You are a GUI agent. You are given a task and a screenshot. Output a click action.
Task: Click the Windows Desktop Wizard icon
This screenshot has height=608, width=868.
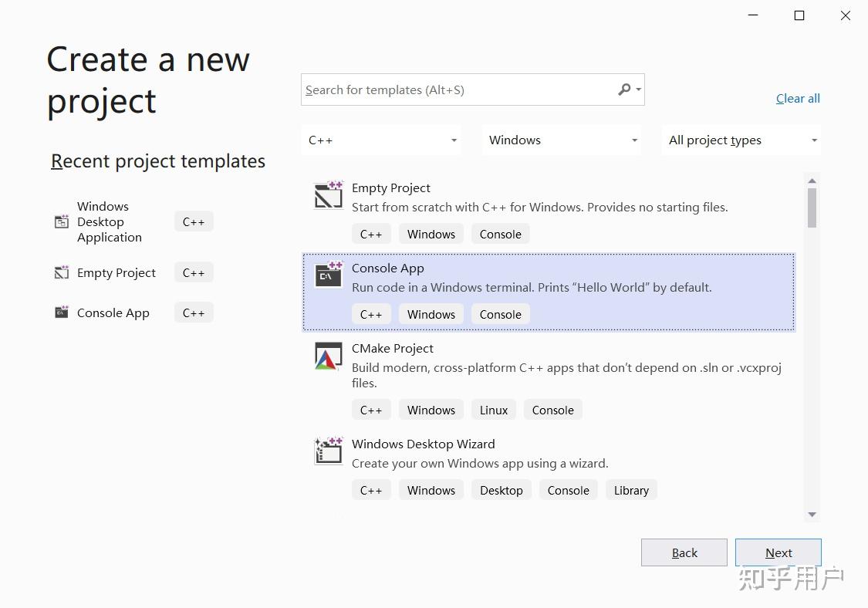tap(329, 451)
